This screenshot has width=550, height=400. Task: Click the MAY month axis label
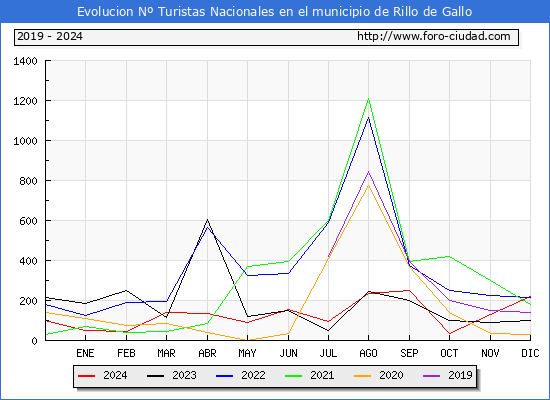(x=247, y=353)
